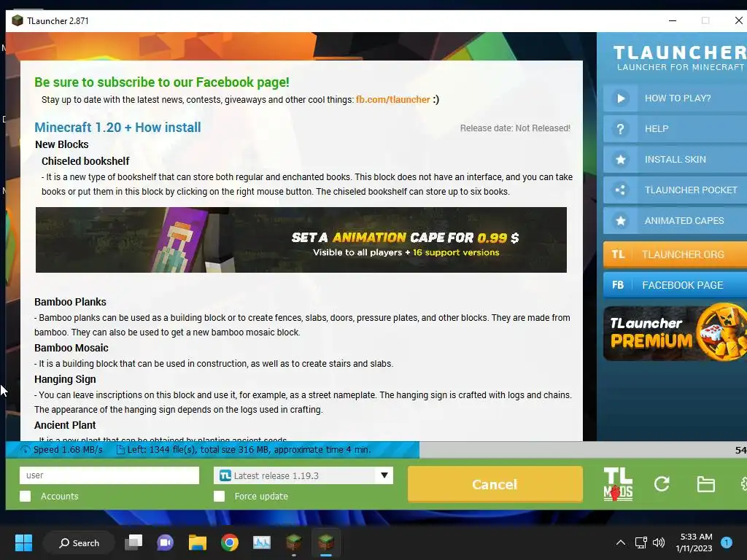The width and height of the screenshot is (747, 560).
Task: Launch the chat app from taskbar
Action: coord(165,542)
